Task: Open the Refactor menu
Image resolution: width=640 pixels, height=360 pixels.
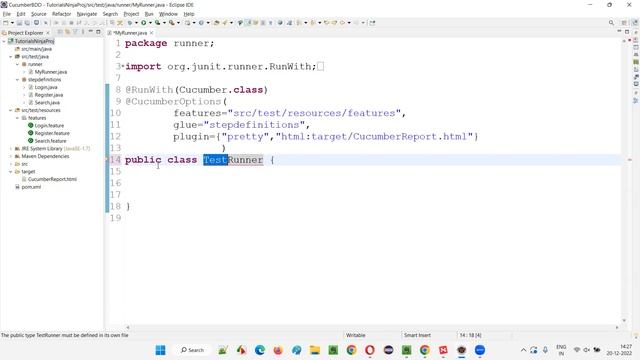Action: 62,14
